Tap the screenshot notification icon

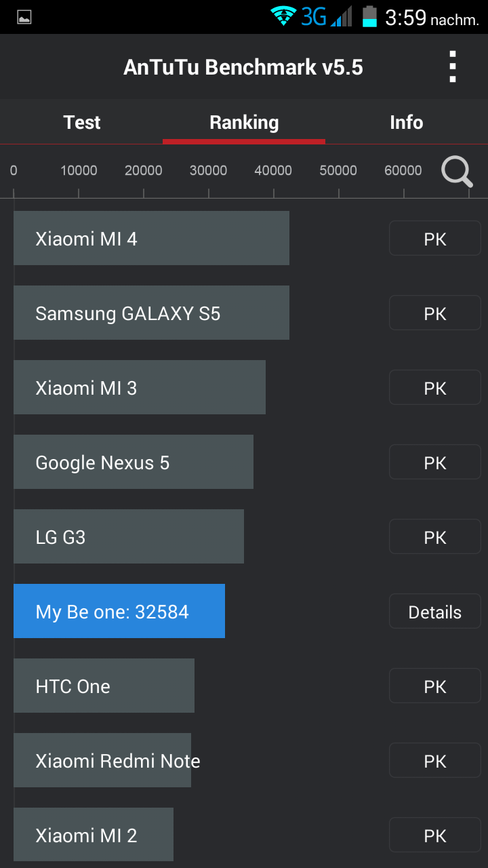tap(24, 17)
